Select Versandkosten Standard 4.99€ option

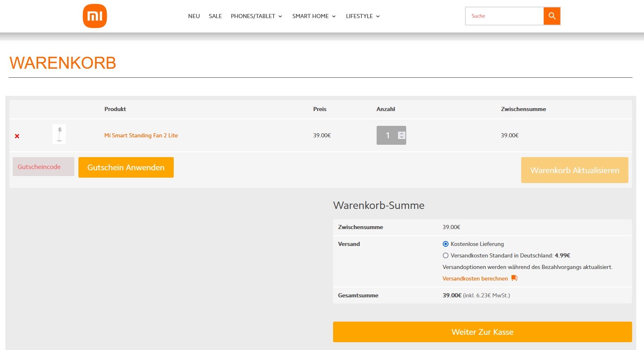pyautogui.click(x=446, y=255)
